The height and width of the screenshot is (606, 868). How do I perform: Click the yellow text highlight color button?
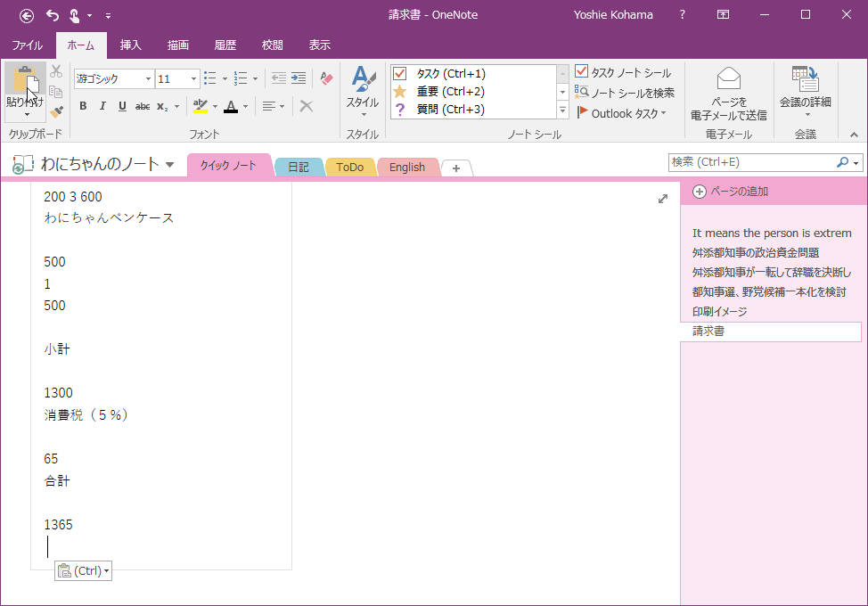pyautogui.click(x=201, y=106)
